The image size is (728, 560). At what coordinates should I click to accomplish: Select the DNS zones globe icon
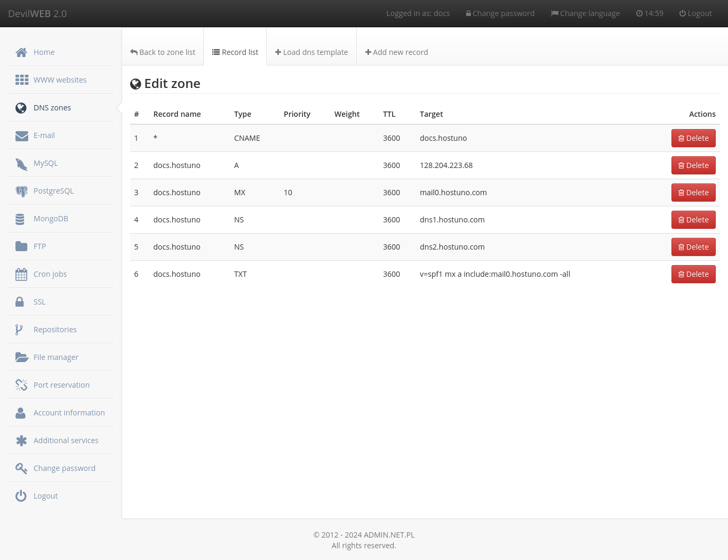click(x=21, y=107)
